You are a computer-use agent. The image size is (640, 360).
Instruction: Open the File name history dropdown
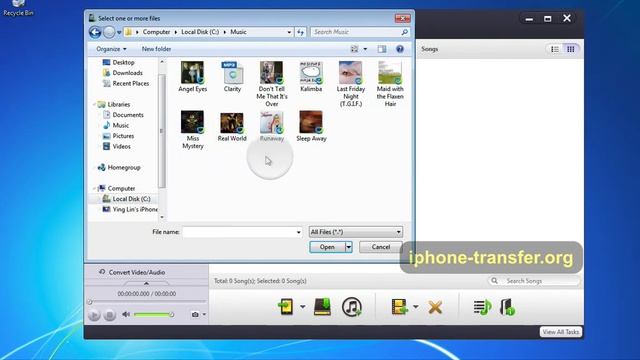(x=299, y=232)
